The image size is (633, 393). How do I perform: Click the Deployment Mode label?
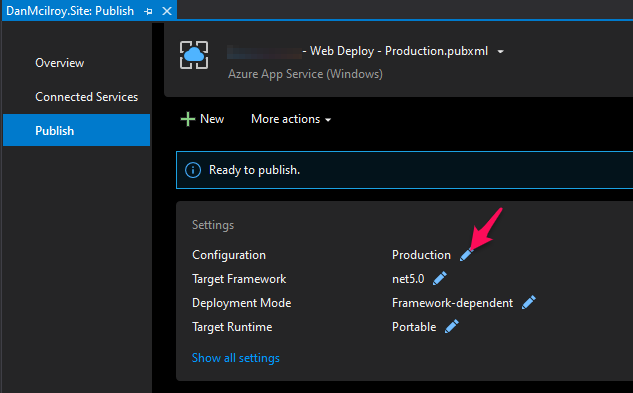pyautogui.click(x=241, y=303)
